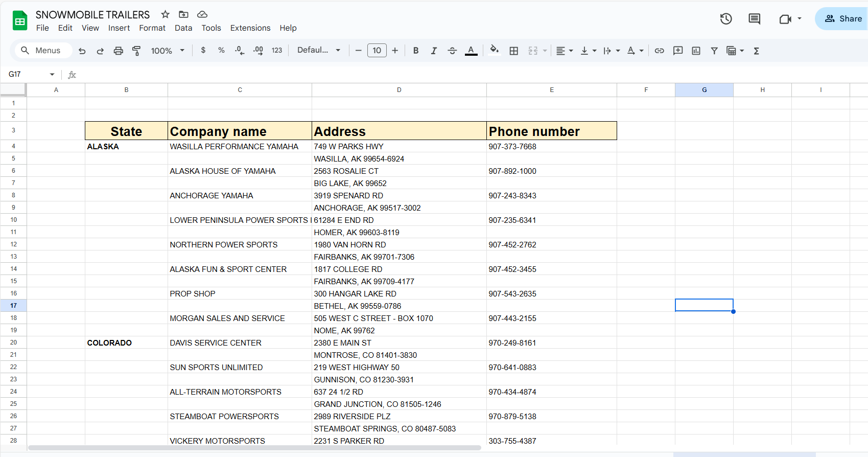Viewport: 868px width, 457px height.
Task: Select cell 'ANCHORAGE YAMAHA'
Action: coord(240,195)
